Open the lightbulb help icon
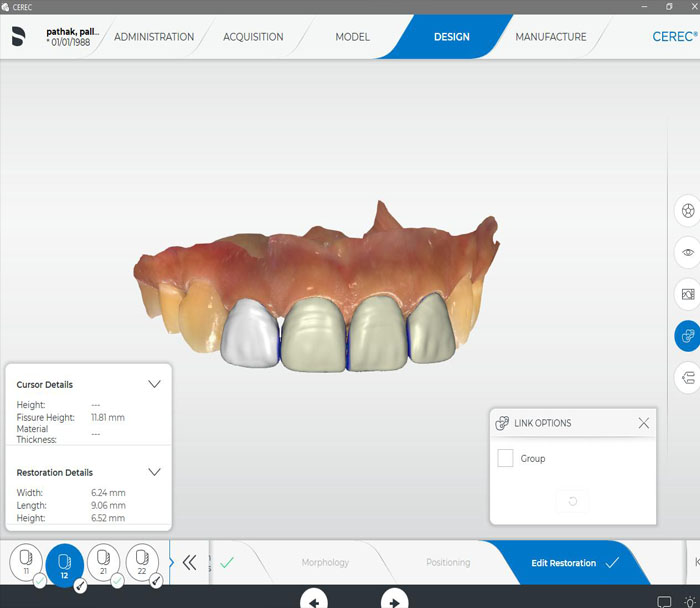 690,601
